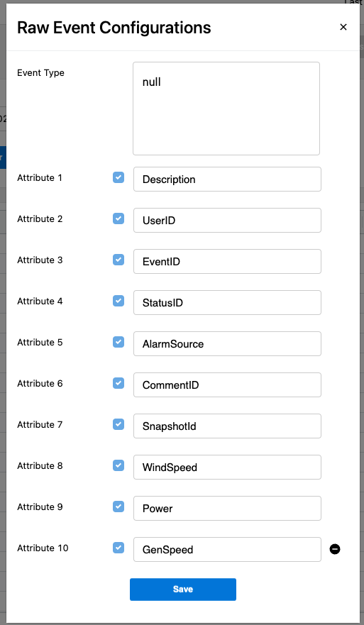Toggle the Attribute 6 checkbox
The height and width of the screenshot is (625, 364).
[118, 383]
